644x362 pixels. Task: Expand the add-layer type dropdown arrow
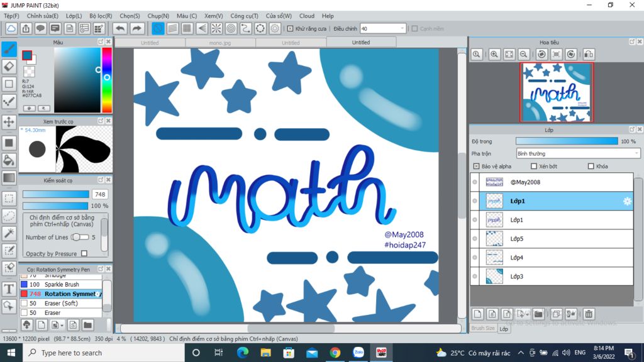pyautogui.click(x=528, y=314)
